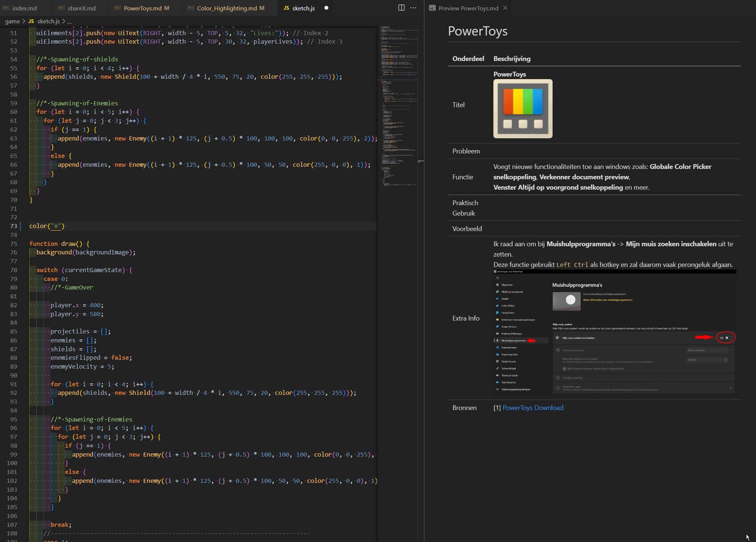Click the hamburger menu in PowerToys screenshot

pos(497,278)
